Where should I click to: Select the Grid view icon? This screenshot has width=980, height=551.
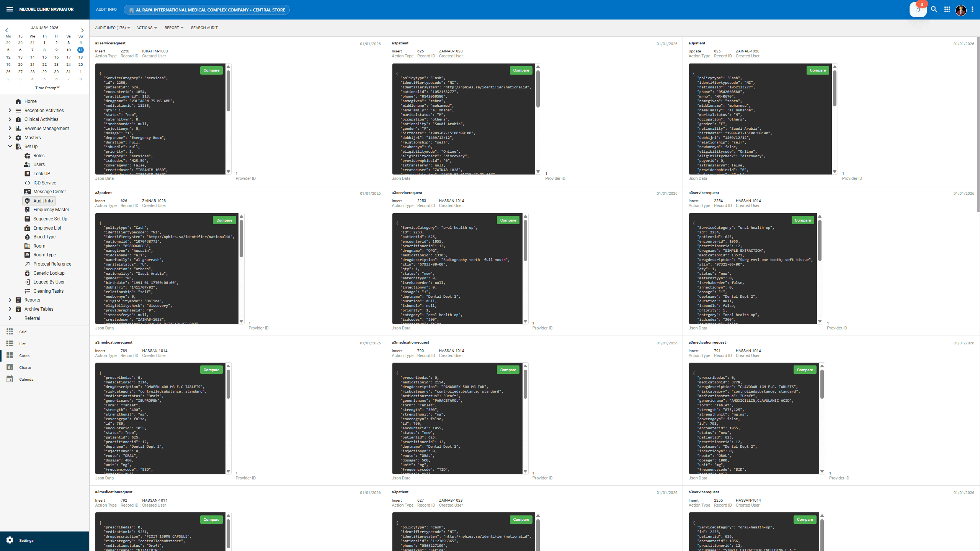10,331
